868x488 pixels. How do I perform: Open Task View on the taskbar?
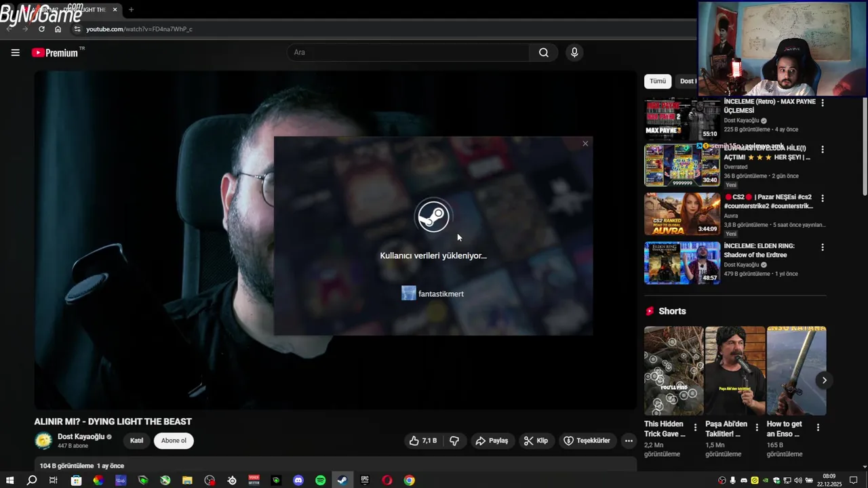pyautogui.click(x=53, y=481)
